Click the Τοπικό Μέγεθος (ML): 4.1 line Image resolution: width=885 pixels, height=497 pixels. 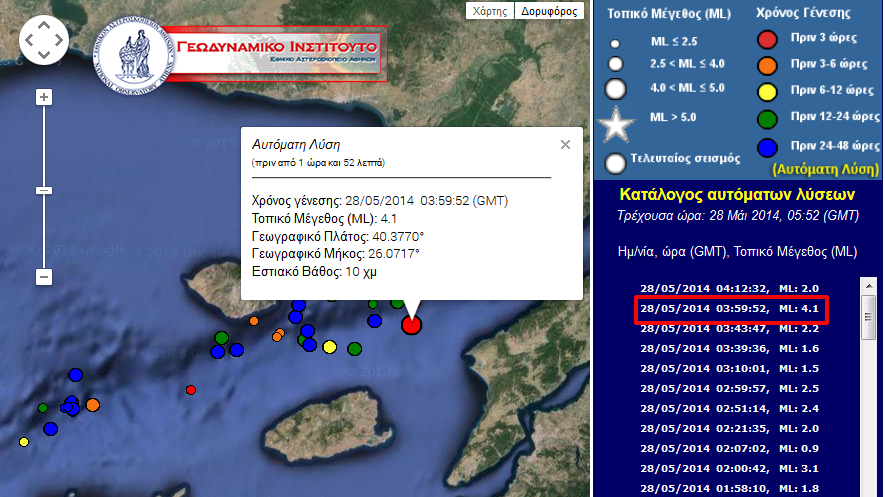click(x=324, y=219)
